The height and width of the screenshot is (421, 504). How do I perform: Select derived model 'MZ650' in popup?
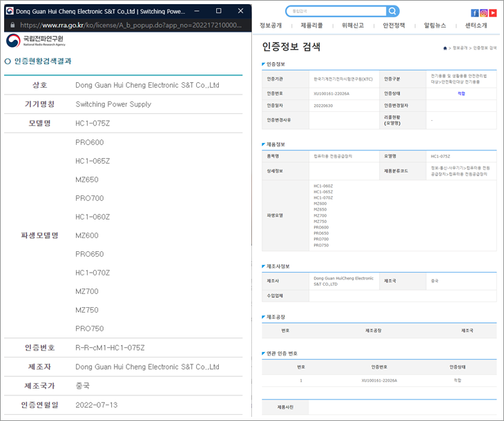tap(87, 179)
